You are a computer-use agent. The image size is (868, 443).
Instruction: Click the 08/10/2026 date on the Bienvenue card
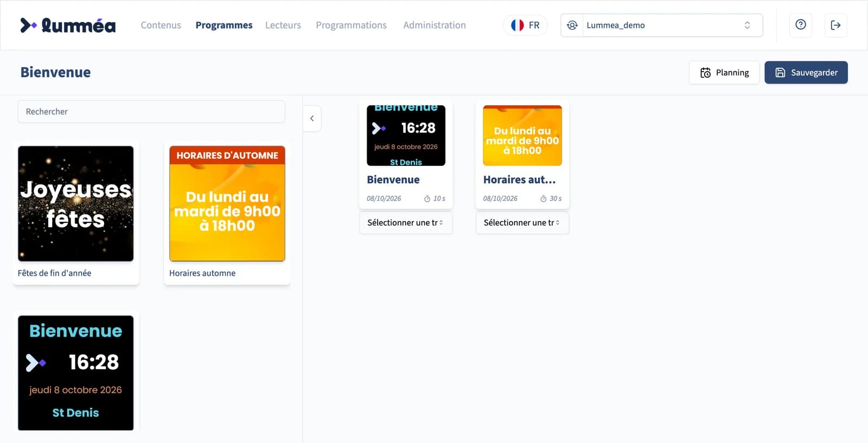(384, 198)
